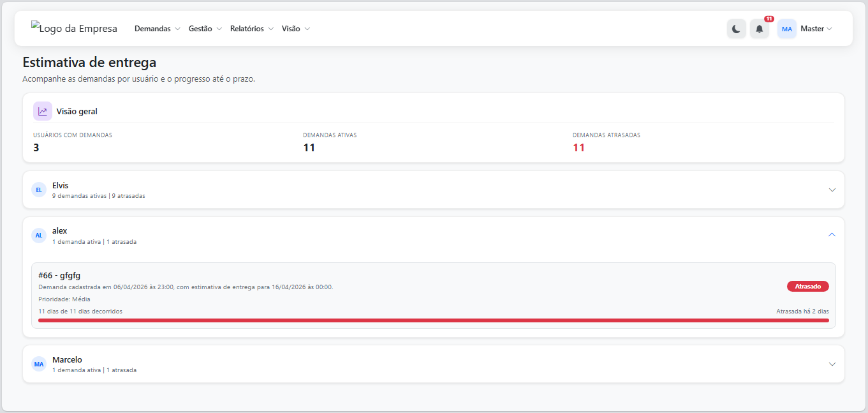Open the Master user dropdown
Image resolution: width=868 pixels, height=413 pixels.
click(816, 29)
